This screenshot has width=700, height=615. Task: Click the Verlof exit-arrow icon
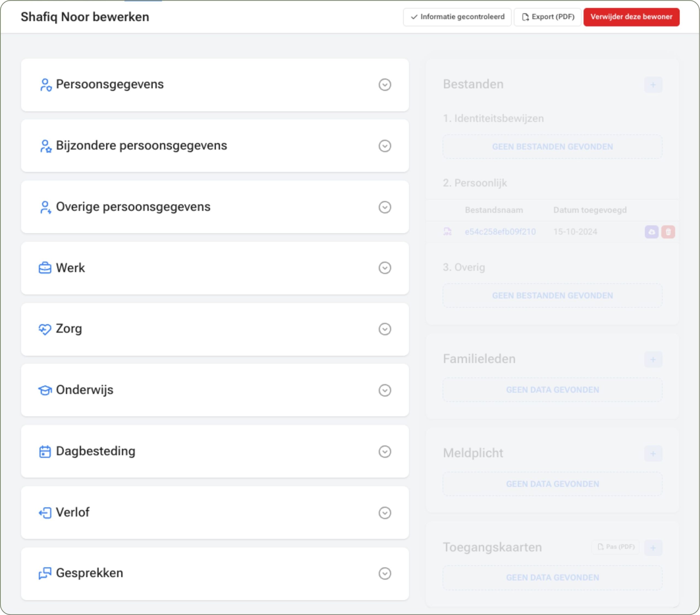coord(45,512)
